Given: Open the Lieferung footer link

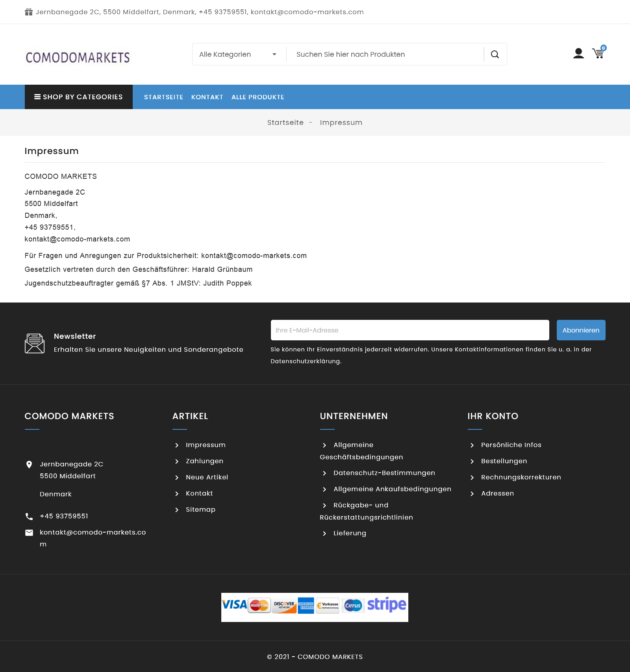Looking at the screenshot, I should point(350,533).
